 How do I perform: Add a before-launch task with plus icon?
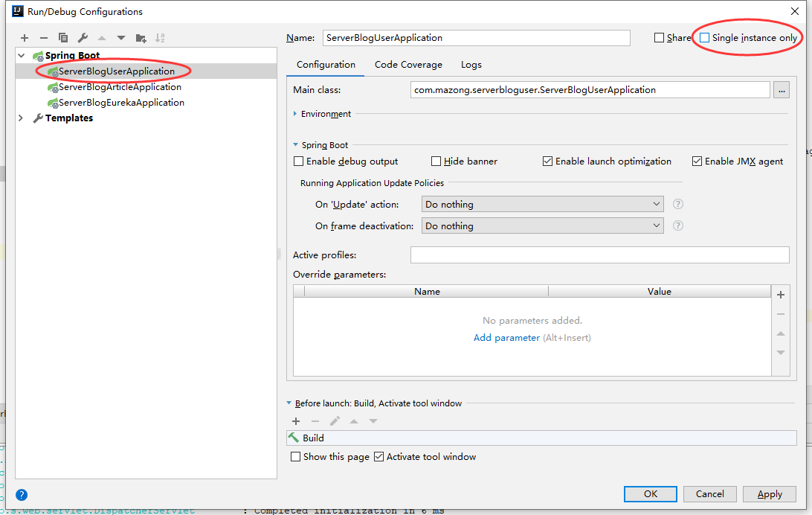pyautogui.click(x=295, y=421)
